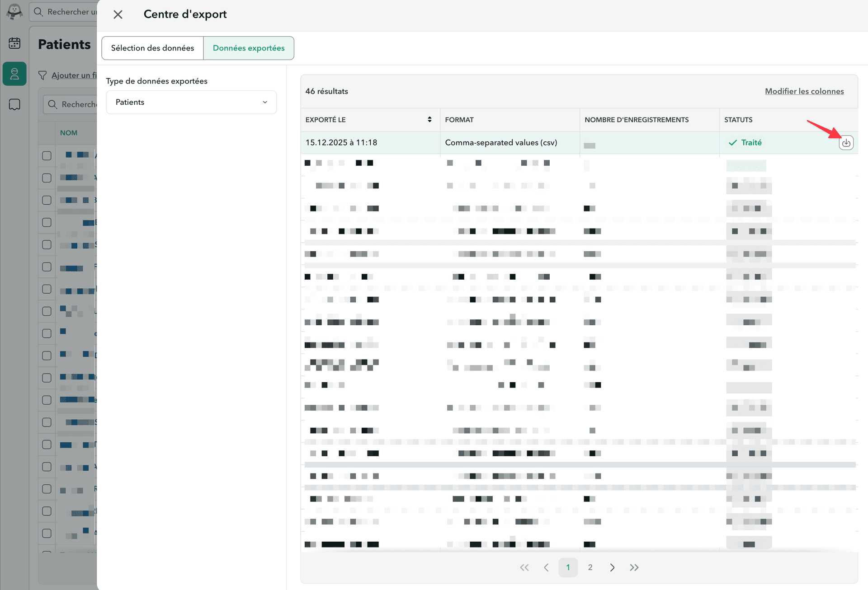
Task: Check the first patient row checkbox
Action: [47, 155]
